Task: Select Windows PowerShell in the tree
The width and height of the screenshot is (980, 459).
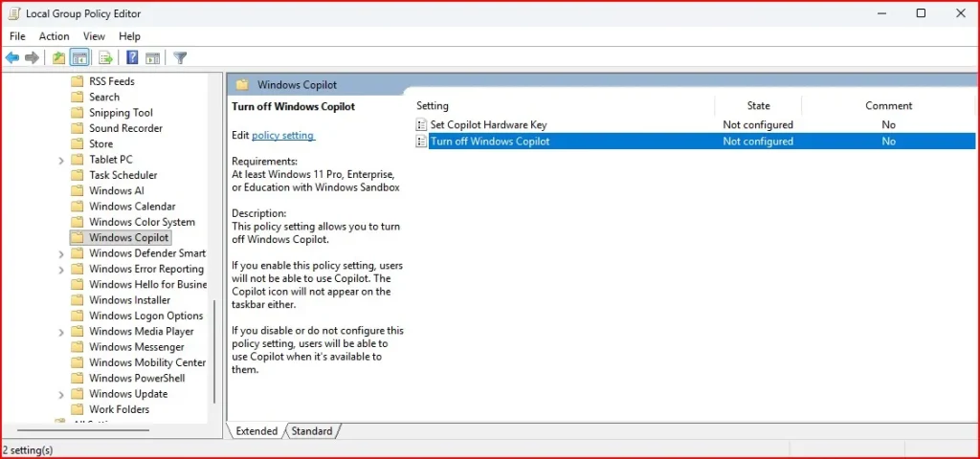Action: point(137,378)
